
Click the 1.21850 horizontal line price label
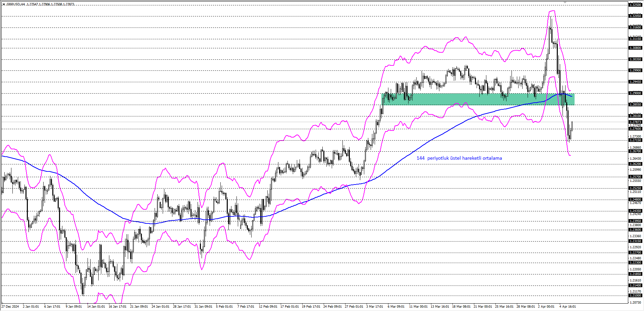(635, 274)
